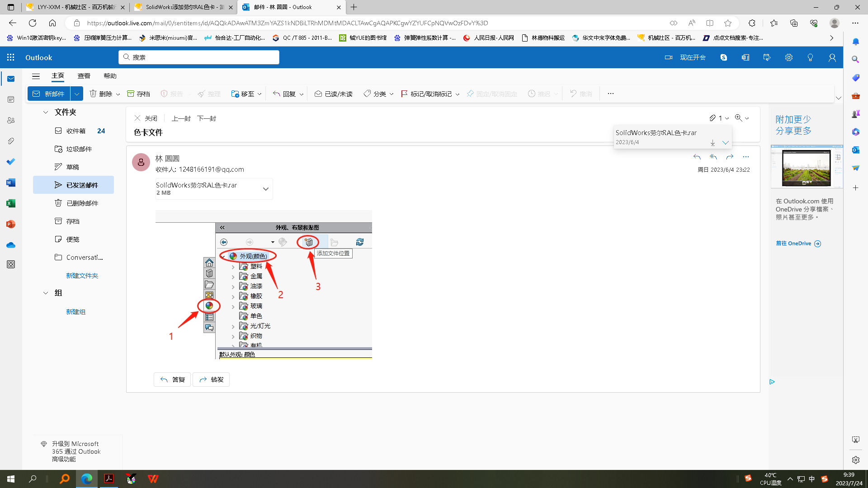Open Windows Start menu

click(x=11, y=479)
